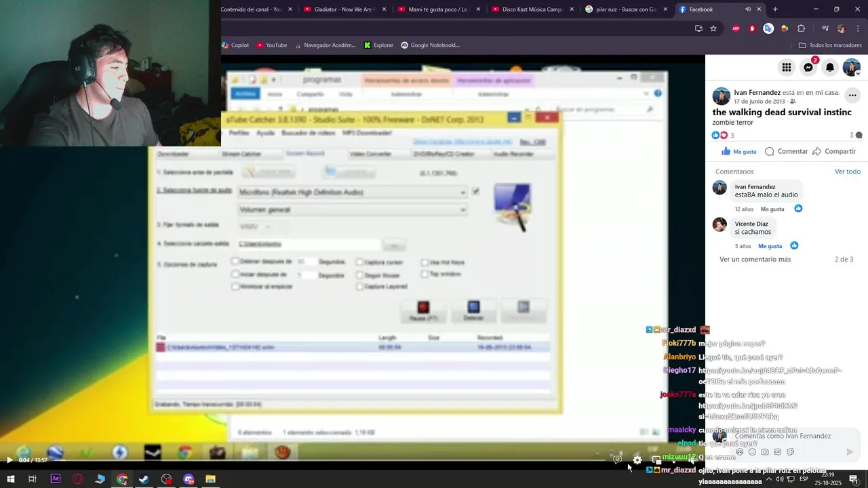Click Me gusta on Vicente Diaz's comment

[770, 246]
